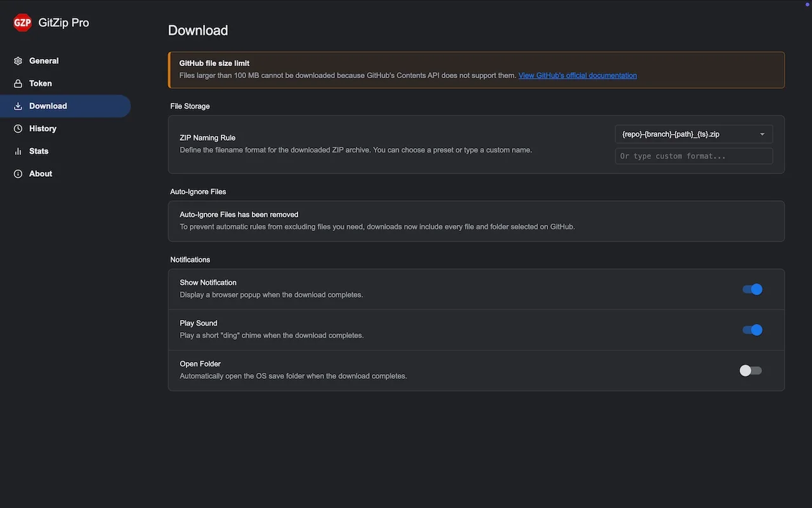Click the Notifications section label
The image size is (812, 508).
point(190,260)
